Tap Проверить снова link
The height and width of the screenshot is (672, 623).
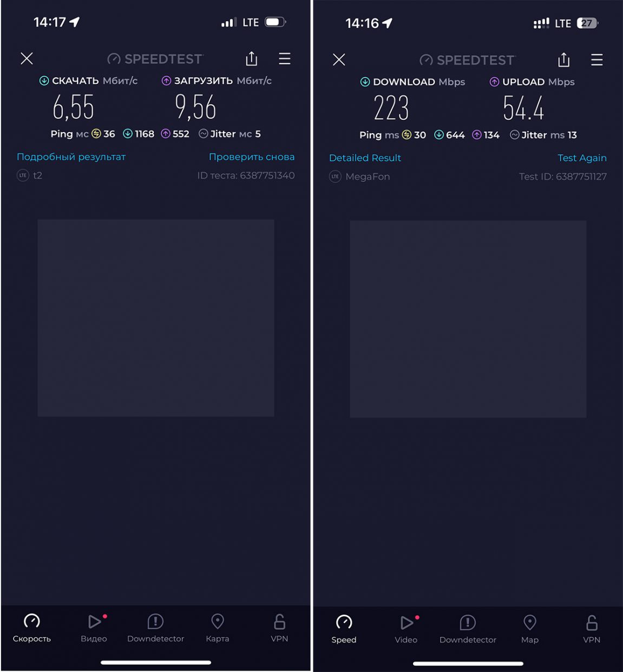point(252,157)
